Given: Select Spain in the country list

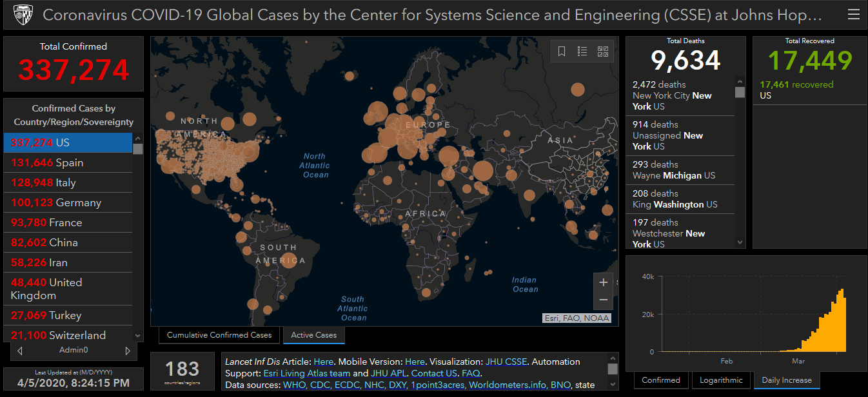Looking at the screenshot, I should click(x=69, y=162).
